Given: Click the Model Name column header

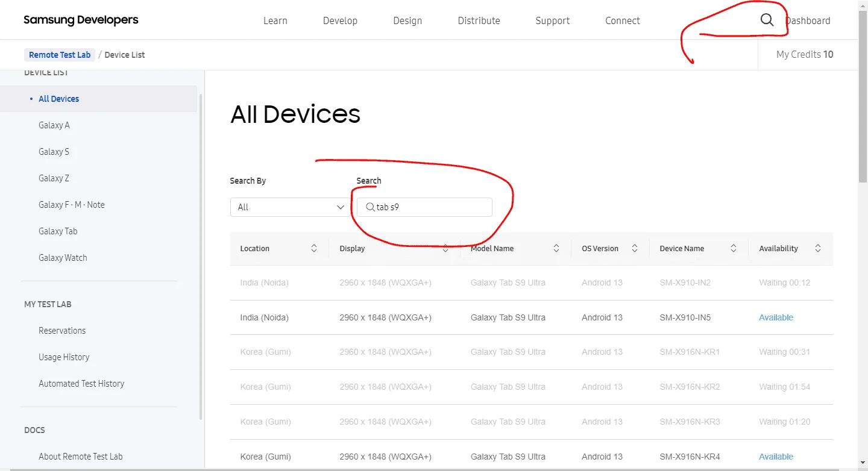Looking at the screenshot, I should 492,248.
